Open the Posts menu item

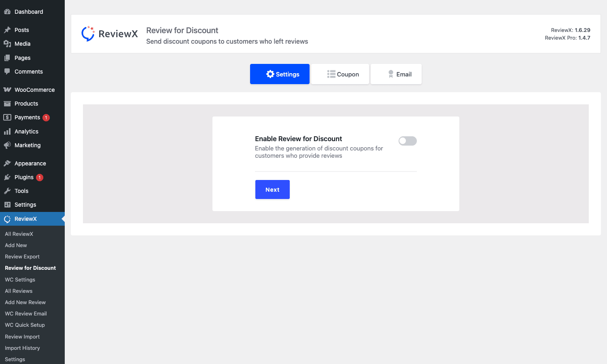coord(32,30)
